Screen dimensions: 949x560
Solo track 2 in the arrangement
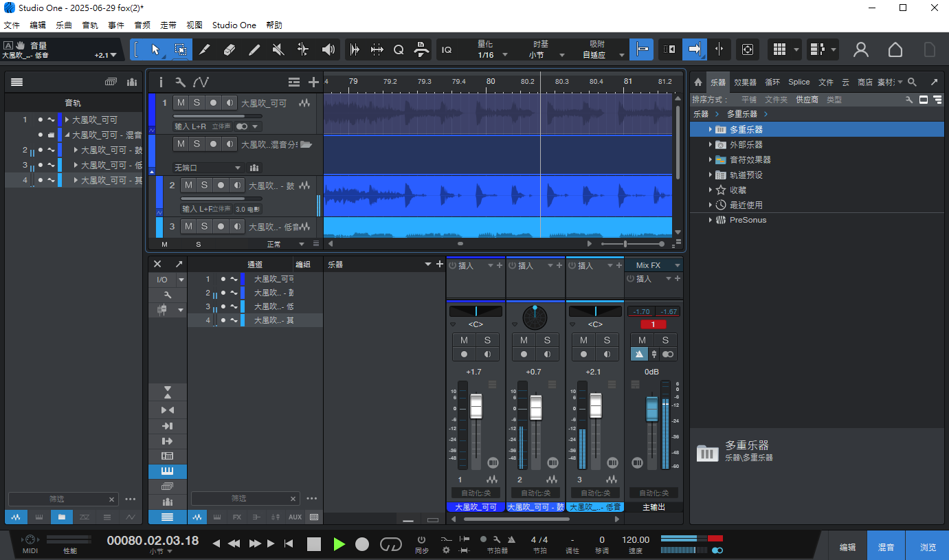[x=204, y=186]
